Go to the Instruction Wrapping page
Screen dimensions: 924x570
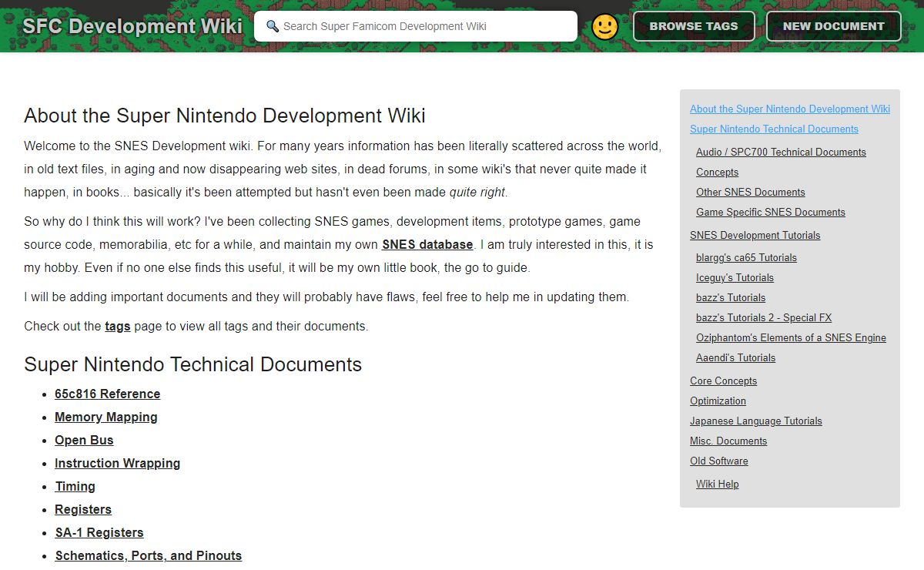click(x=117, y=463)
